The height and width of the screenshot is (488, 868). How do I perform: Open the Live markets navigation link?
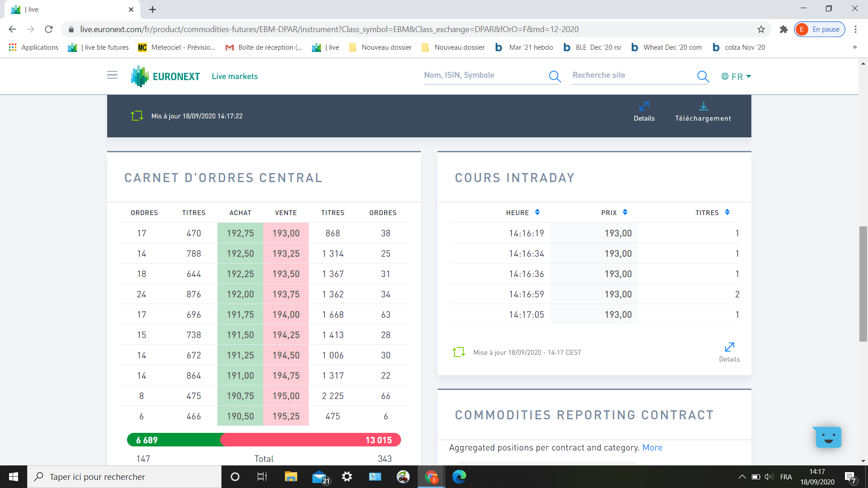tap(235, 76)
